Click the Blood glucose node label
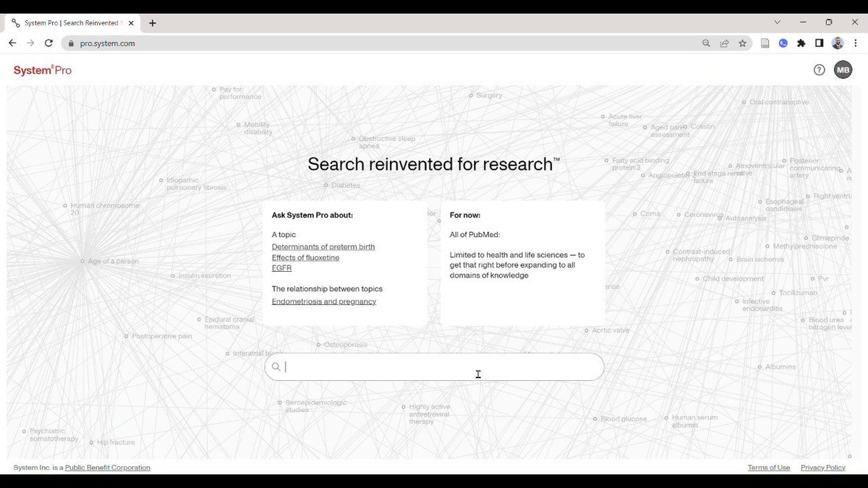 pyautogui.click(x=624, y=419)
